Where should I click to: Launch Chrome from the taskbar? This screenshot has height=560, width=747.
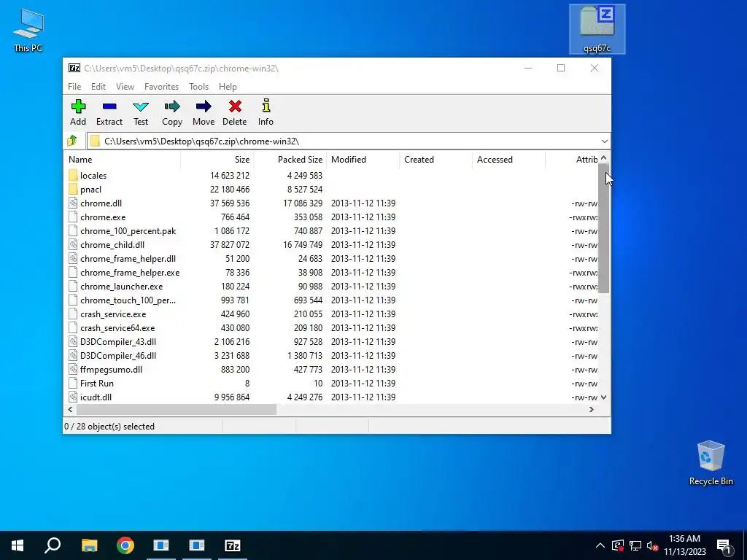pos(125,545)
